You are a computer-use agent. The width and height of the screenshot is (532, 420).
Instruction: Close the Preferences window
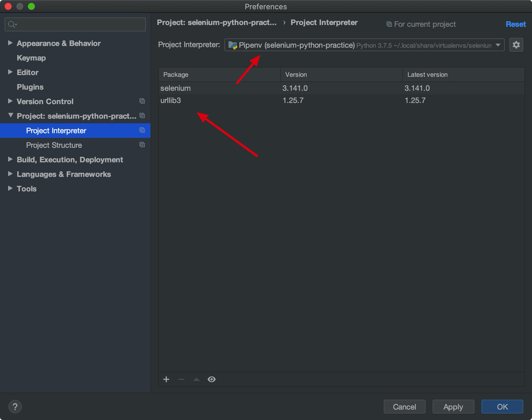[8, 6]
